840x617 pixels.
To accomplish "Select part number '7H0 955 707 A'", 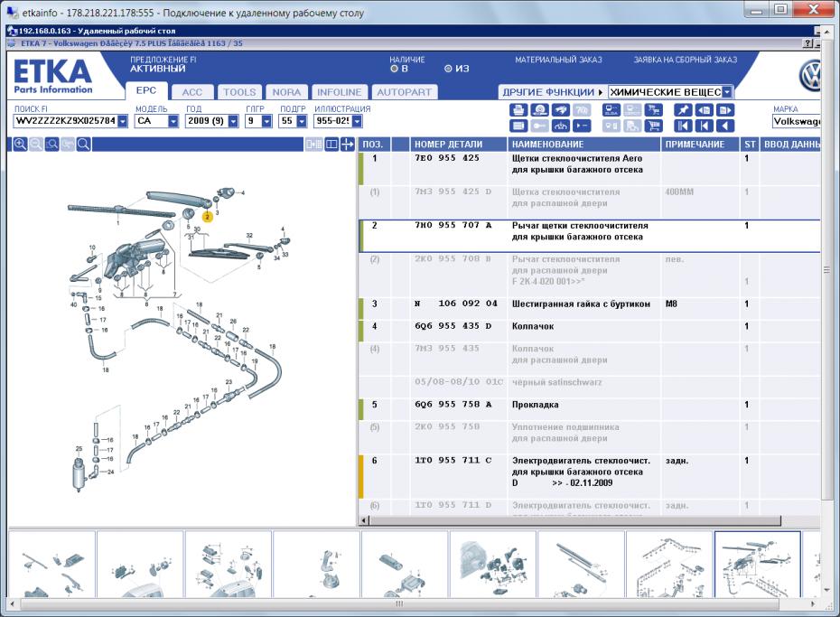I will tap(453, 226).
